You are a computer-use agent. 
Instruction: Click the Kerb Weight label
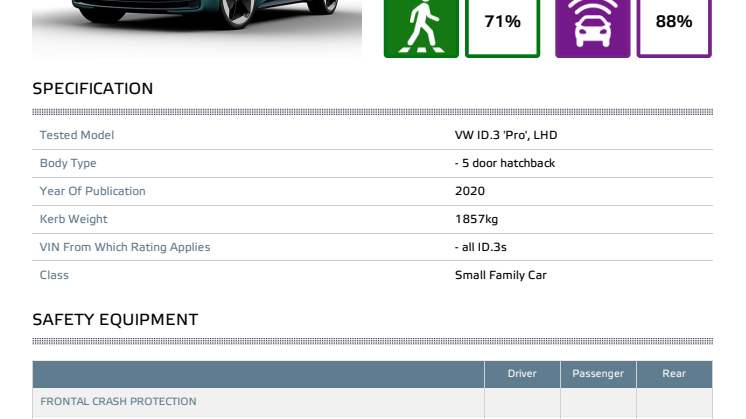[73, 219]
